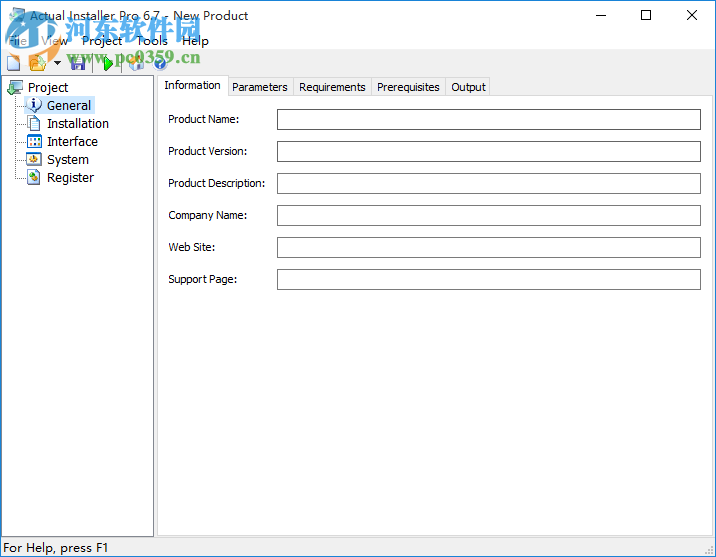Minimize the Actual Installer window
Screen dimensions: 716x557
click(x=601, y=16)
